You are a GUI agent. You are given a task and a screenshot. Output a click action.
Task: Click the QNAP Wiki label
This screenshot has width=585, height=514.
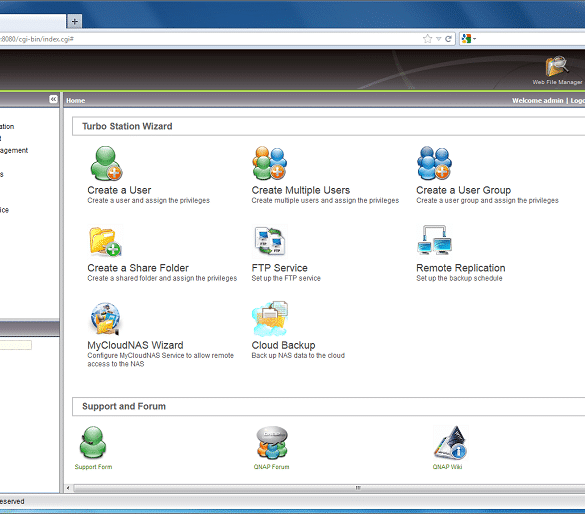click(447, 467)
